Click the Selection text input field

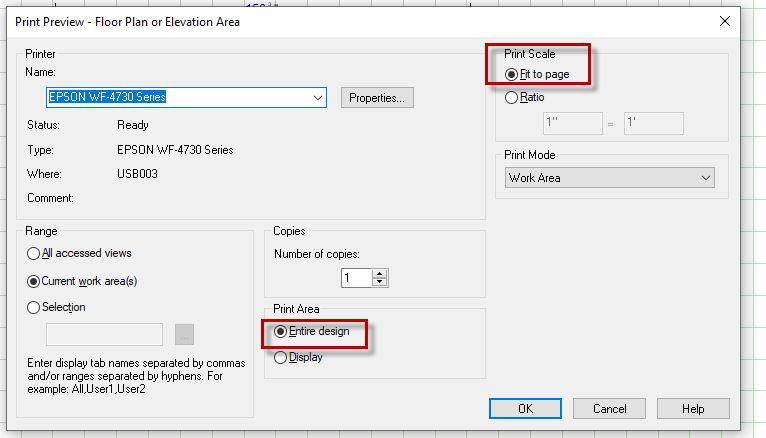(x=104, y=334)
